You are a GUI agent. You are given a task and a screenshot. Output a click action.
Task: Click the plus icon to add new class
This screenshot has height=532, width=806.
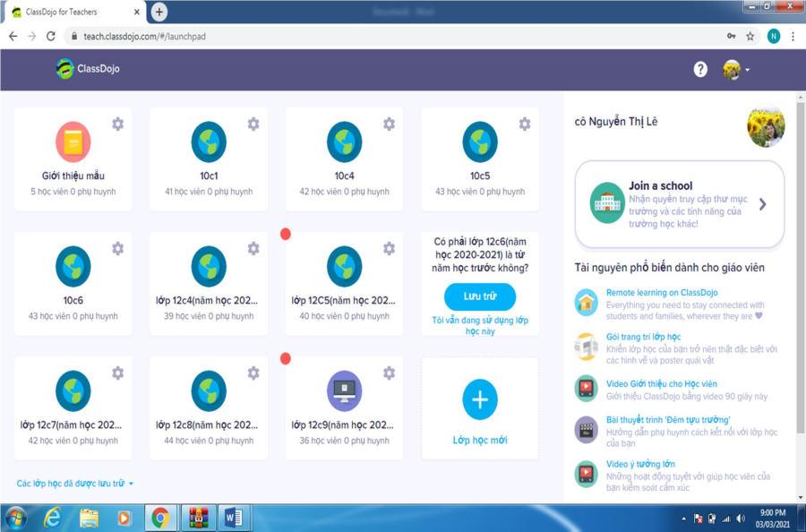point(480,399)
